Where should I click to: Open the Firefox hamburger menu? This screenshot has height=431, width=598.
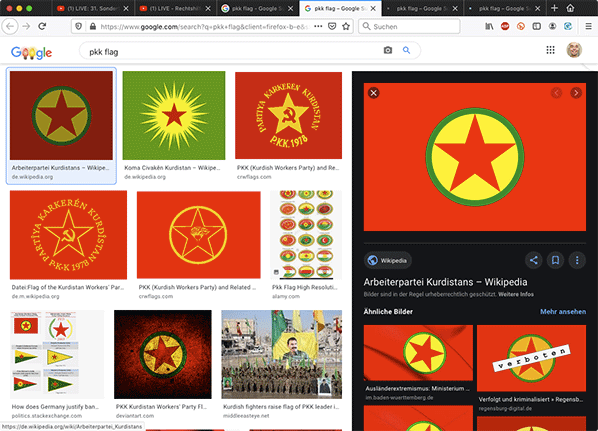point(588,26)
